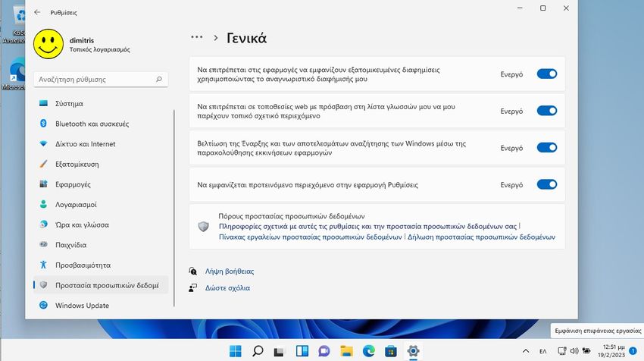This screenshot has height=361, width=644.
Task: Select Εξατομίκευση in the sidebar
Action: click(101, 164)
